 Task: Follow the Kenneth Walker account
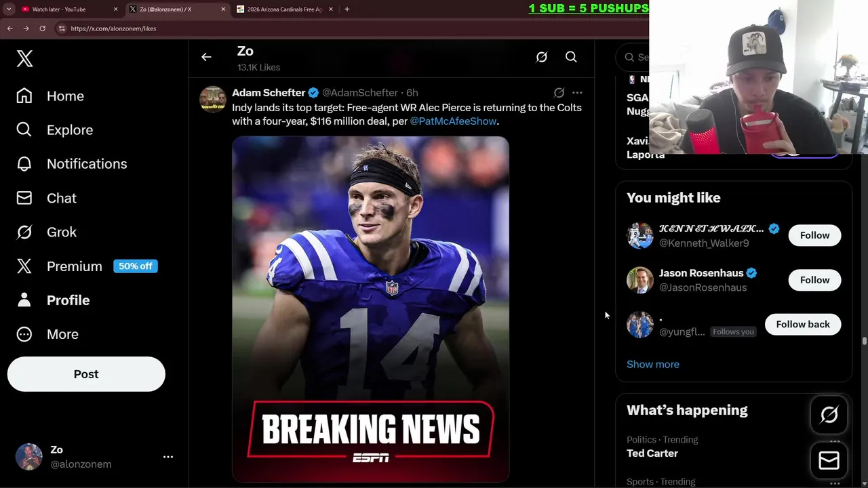[814, 235]
